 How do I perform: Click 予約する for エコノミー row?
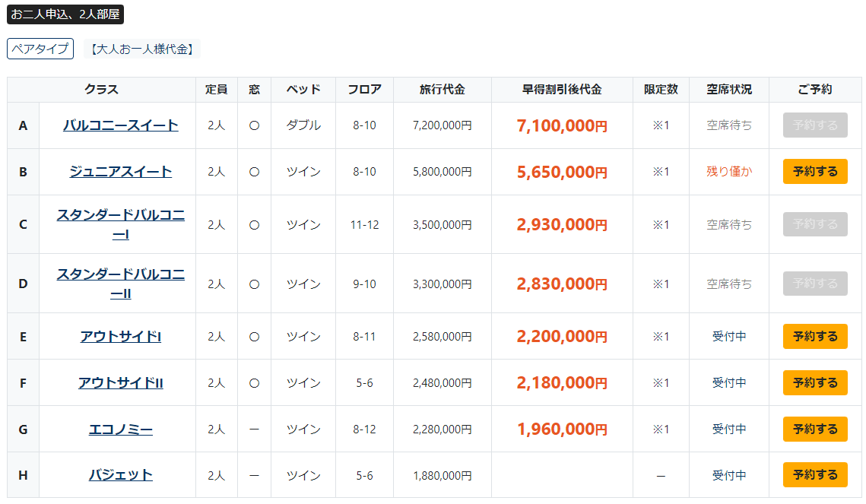pos(815,429)
